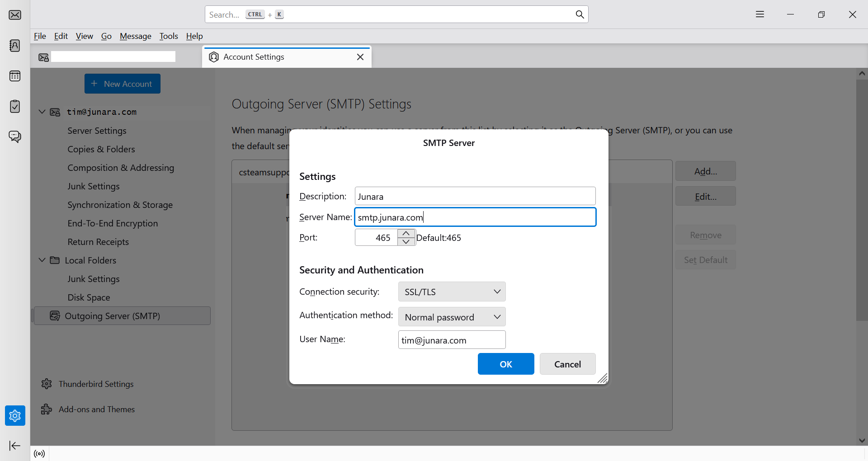Click the Set Default button
The image size is (868, 461).
coord(706,260)
